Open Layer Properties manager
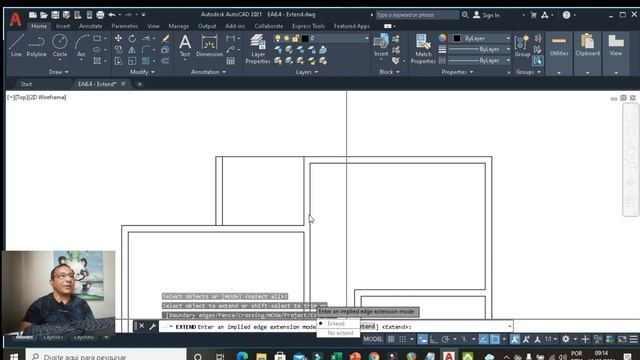The image size is (640, 360). click(258, 49)
